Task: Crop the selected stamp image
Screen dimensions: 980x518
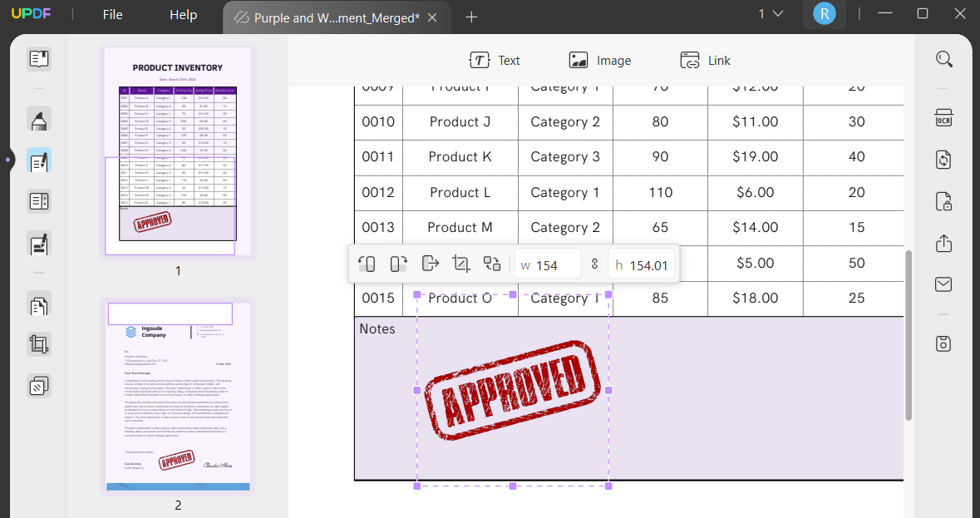Action: (x=461, y=263)
